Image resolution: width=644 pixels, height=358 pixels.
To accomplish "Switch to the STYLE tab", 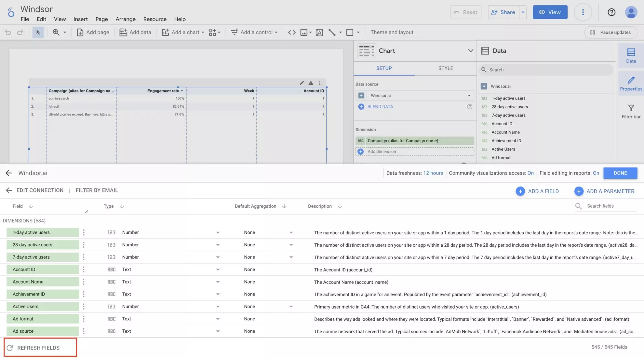I will point(446,68).
